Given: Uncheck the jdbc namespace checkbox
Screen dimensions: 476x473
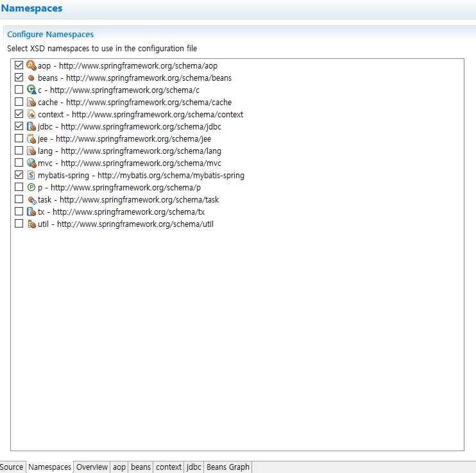Looking at the screenshot, I should tap(19, 126).
